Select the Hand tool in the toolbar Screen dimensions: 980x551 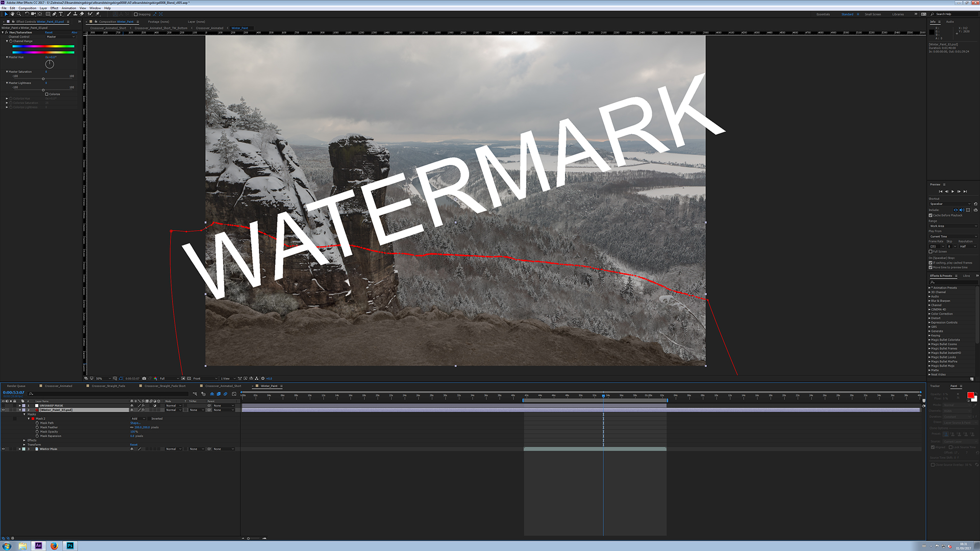point(13,14)
